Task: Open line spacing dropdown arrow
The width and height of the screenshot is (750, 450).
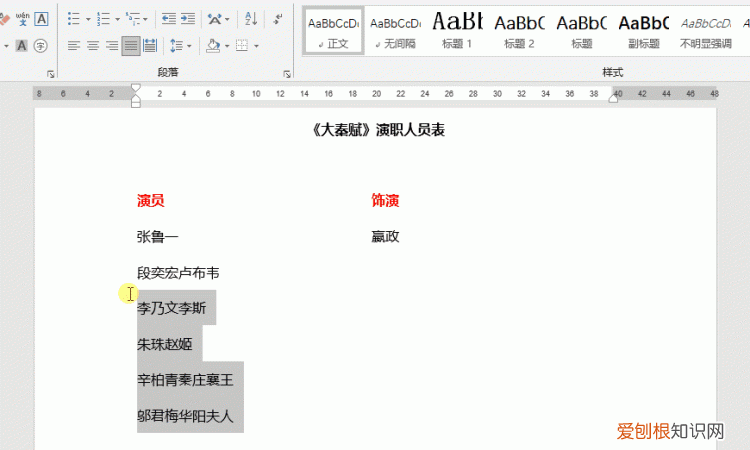Action: pyautogui.click(x=189, y=46)
